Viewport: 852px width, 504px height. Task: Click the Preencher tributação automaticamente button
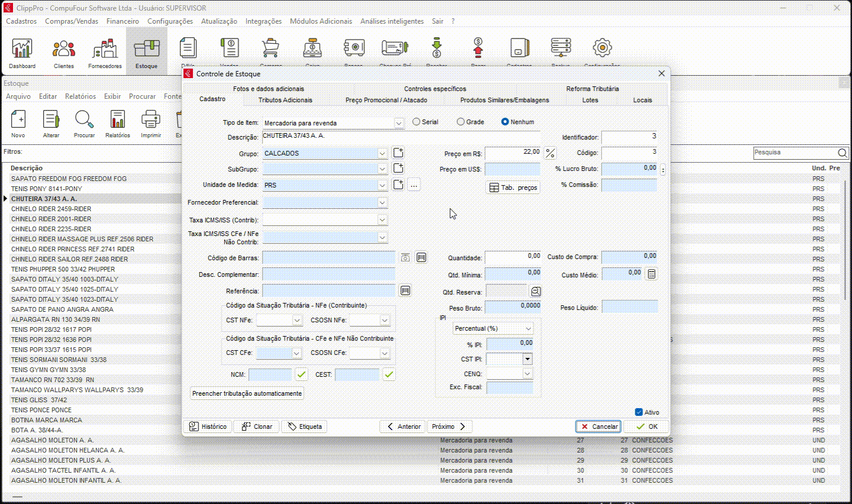(247, 393)
